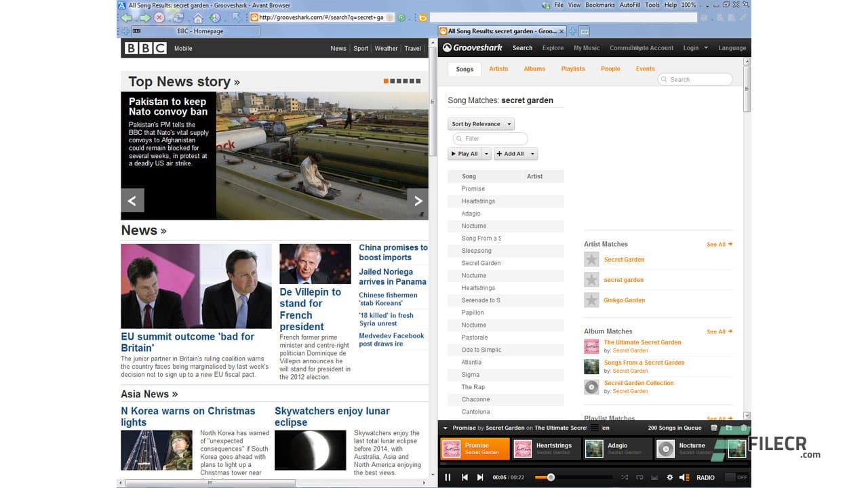The width and height of the screenshot is (868, 488).
Task: Open the Sort by Relevance dropdown
Action: 481,123
